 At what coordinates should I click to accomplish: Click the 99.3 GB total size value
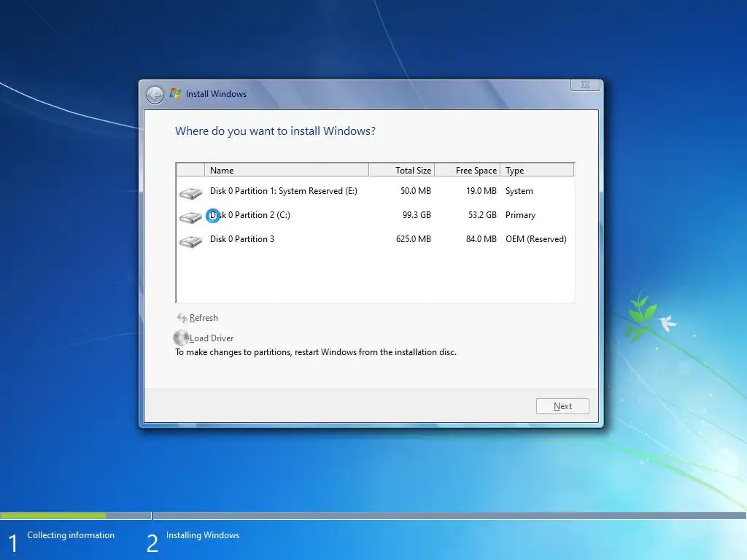417,215
